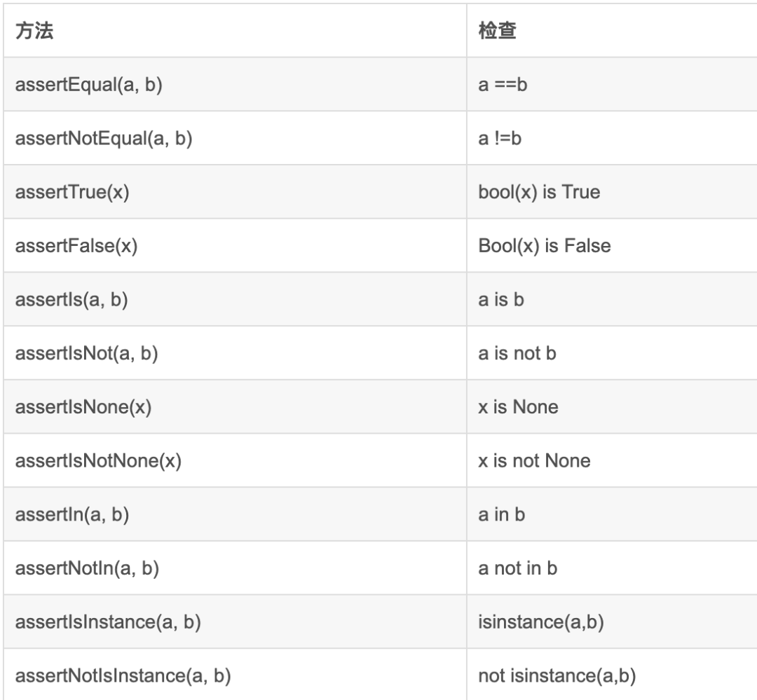Click the Bool(x) is False cell
The width and height of the screenshot is (757, 700).
point(612,246)
